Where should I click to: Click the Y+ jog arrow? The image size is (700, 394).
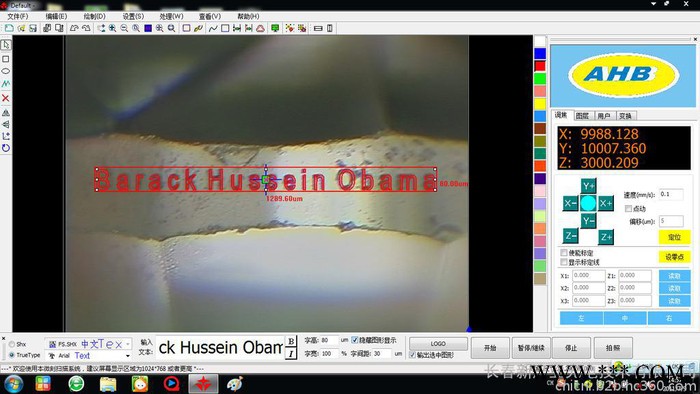pyautogui.click(x=588, y=186)
